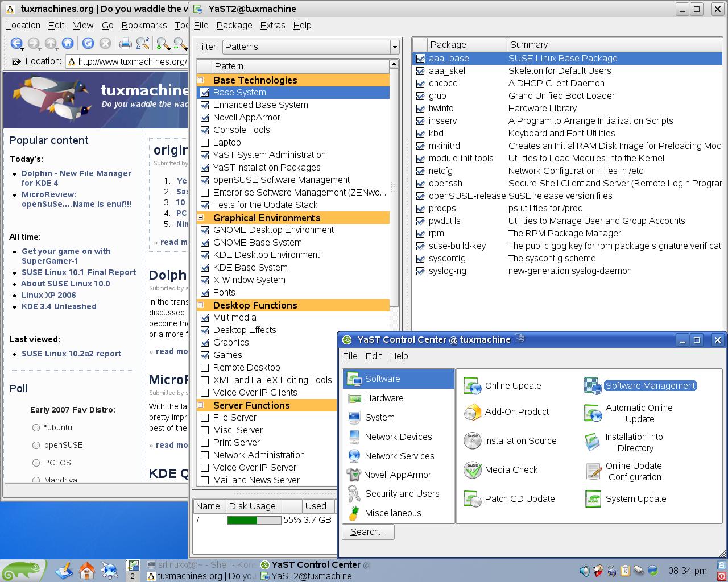This screenshot has width=728, height=582.
Task: Zoom in using Konqueror magnifier plus icon
Action: point(163,43)
